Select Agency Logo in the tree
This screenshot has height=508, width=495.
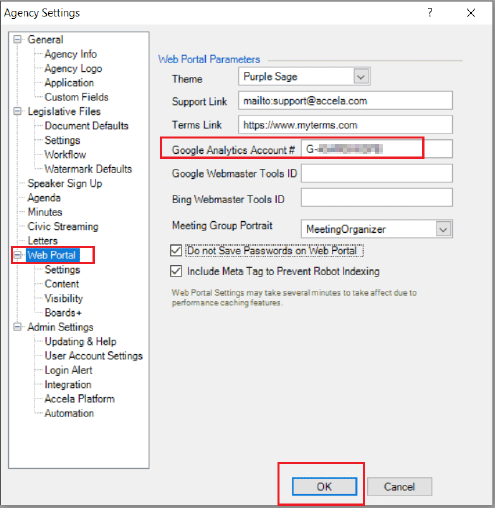pos(73,68)
